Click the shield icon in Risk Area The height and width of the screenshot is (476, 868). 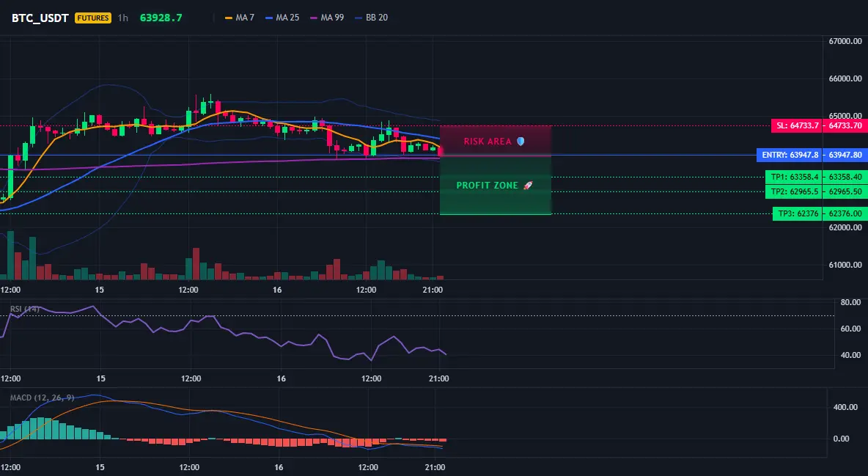(x=520, y=142)
